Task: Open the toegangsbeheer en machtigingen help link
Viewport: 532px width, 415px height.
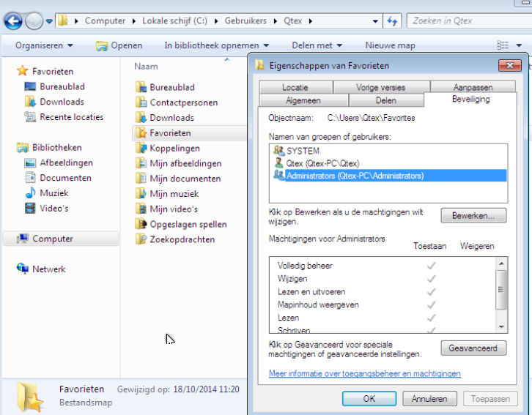Action: [x=364, y=373]
